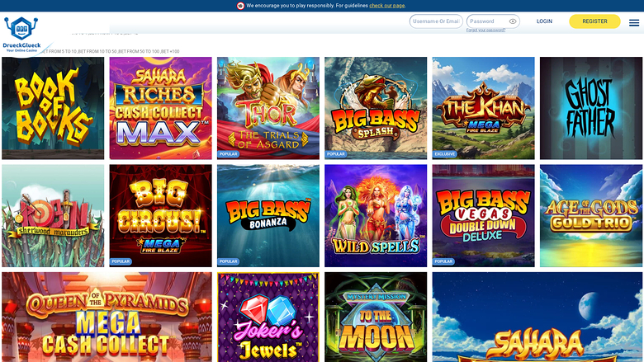Viewport: 644px width, 362px height.
Task: Launch Sahara Riches Cash Collect Max
Action: (161, 108)
